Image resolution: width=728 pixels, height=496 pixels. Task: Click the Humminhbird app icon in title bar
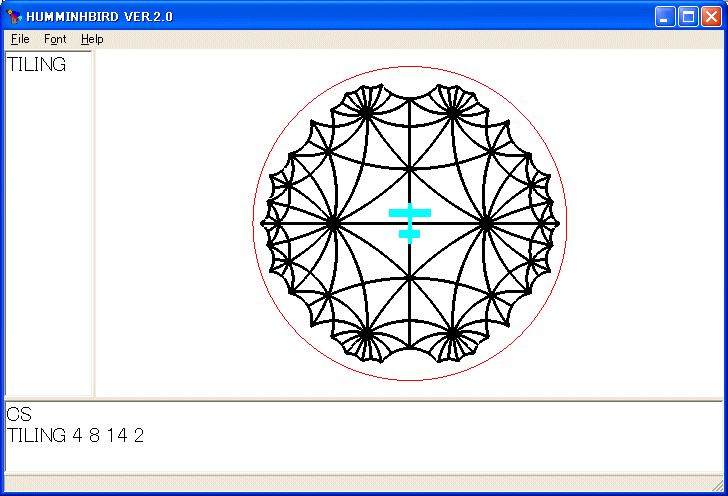point(14,16)
